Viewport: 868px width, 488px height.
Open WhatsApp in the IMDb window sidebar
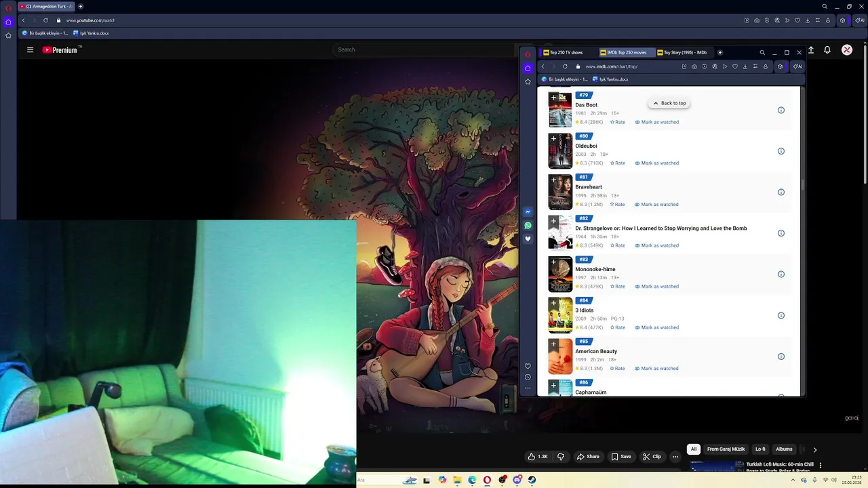point(528,225)
